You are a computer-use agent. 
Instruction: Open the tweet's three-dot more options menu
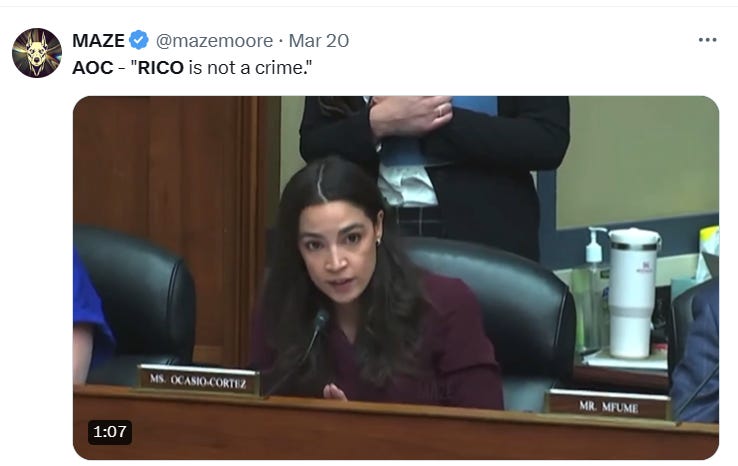click(x=707, y=40)
